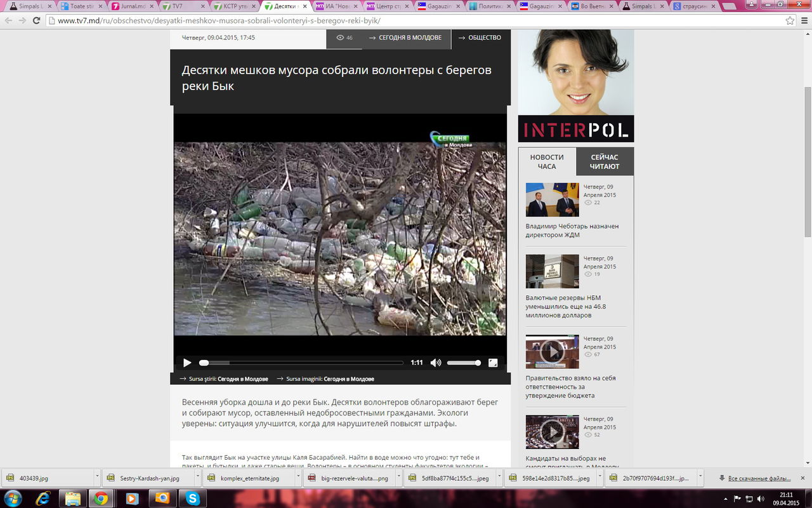Open article Правительство взяло на себя ответственность
Screen dimensions: 812x508
[x=571, y=387]
